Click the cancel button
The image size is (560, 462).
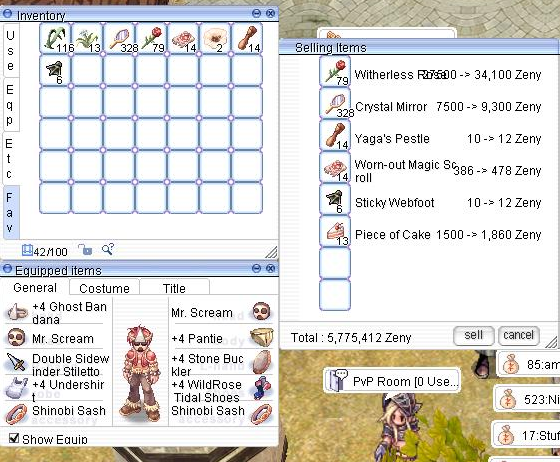[518, 336]
